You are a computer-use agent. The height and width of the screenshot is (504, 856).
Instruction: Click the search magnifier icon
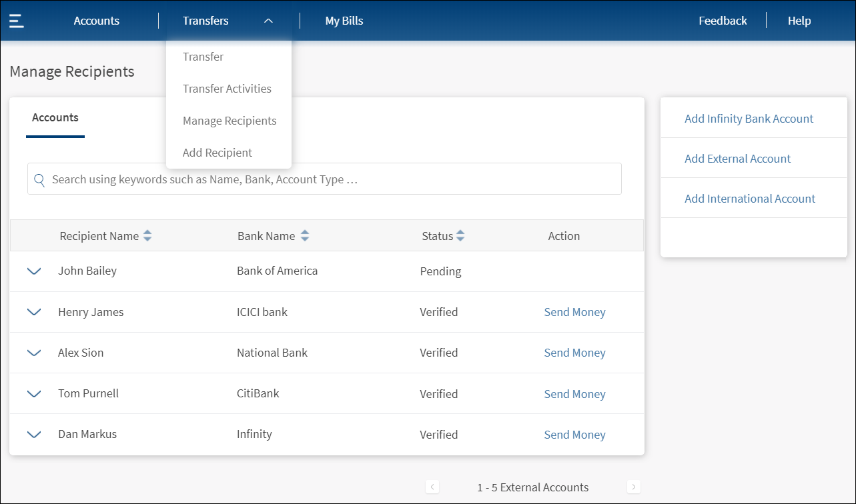39,179
